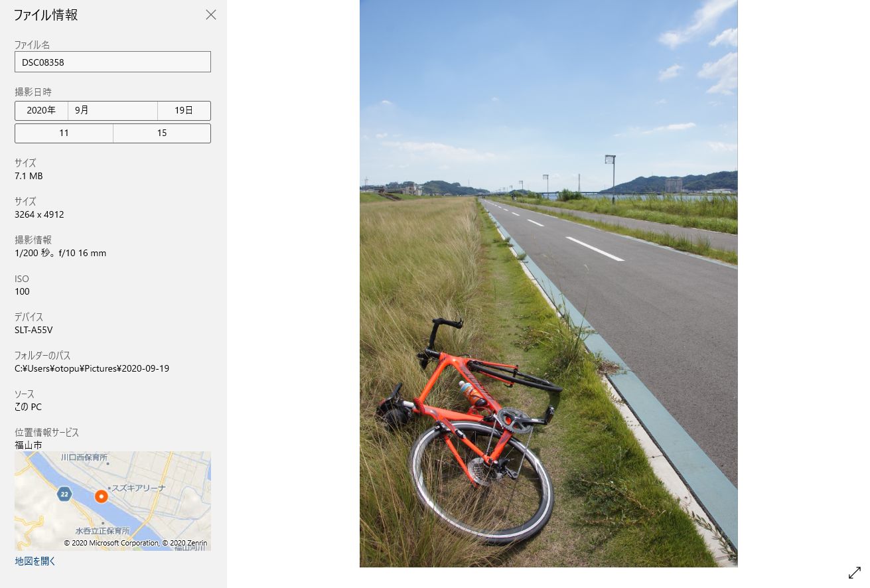Close the ファイル情報 panel
The image size is (870, 588).
click(211, 15)
